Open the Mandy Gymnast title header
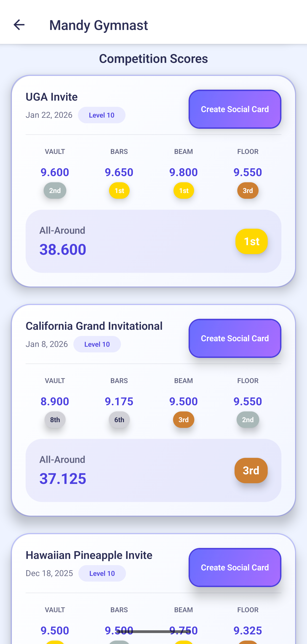 98,25
